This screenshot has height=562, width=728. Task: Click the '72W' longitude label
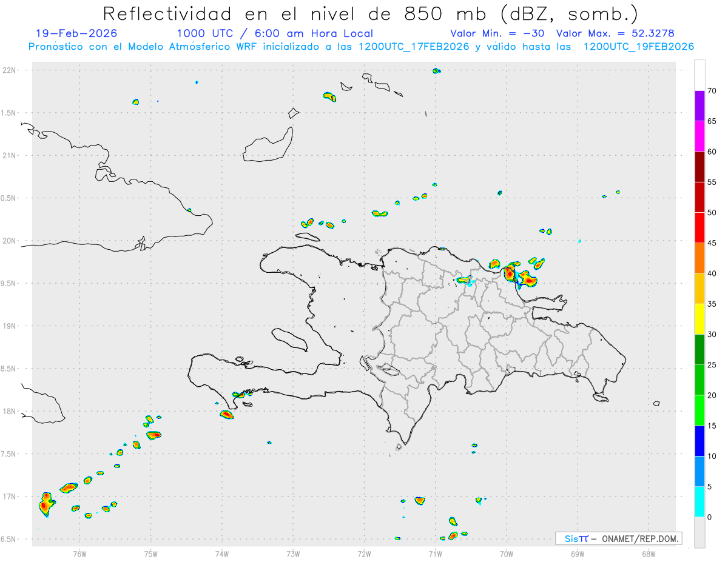click(364, 554)
